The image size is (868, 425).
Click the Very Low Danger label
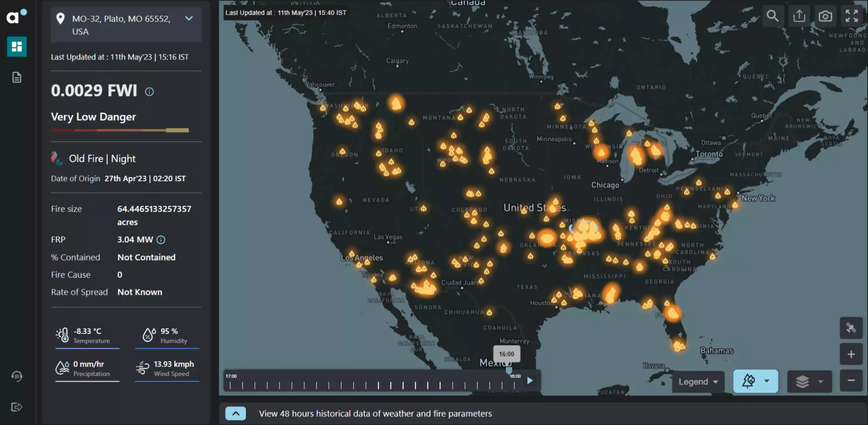93,117
